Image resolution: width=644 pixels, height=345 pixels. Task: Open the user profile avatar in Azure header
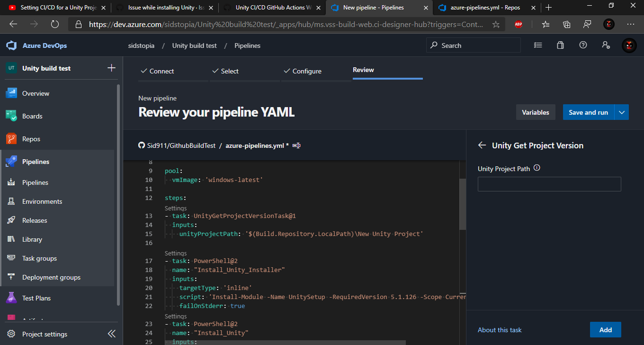(629, 45)
